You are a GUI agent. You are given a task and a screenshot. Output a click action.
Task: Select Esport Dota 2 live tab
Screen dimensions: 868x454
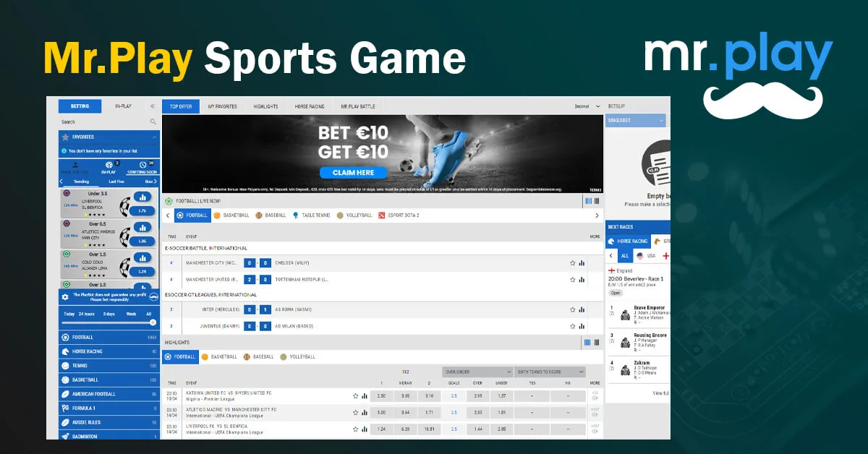399,215
